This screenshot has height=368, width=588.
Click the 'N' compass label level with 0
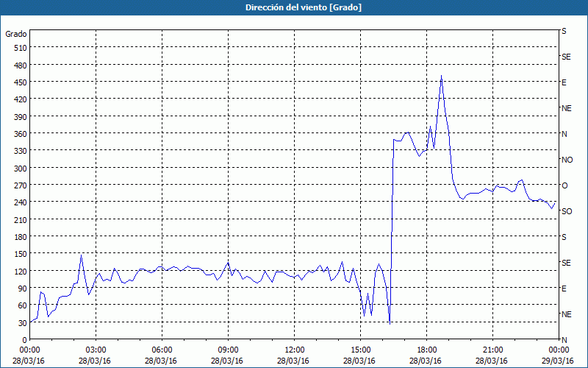pyautogui.click(x=564, y=340)
